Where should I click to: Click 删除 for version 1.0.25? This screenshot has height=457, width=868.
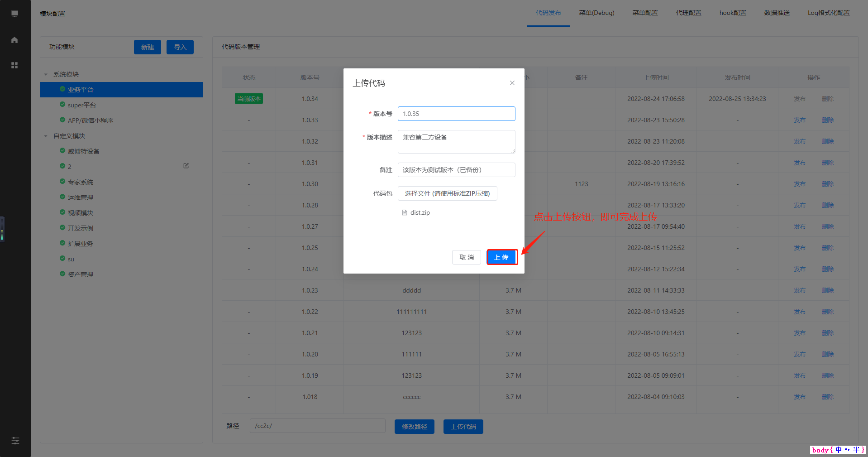click(828, 248)
